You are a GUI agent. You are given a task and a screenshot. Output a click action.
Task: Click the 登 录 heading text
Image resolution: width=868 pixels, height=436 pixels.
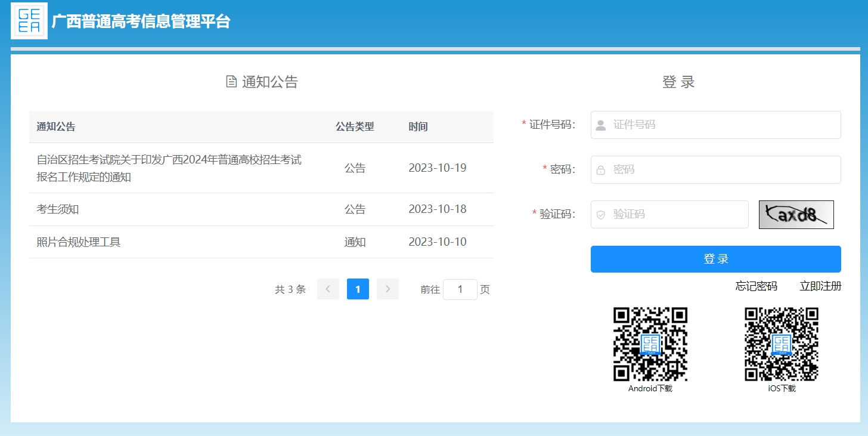pos(678,82)
